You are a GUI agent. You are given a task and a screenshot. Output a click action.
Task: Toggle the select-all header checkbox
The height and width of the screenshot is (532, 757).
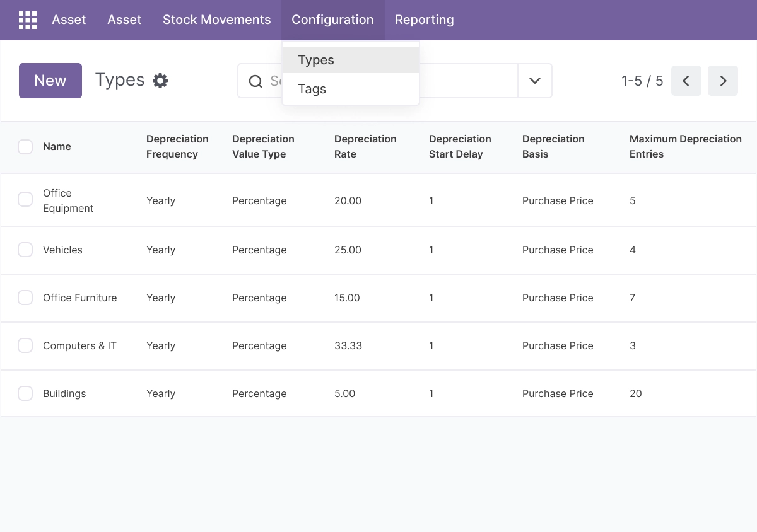pyautogui.click(x=25, y=147)
